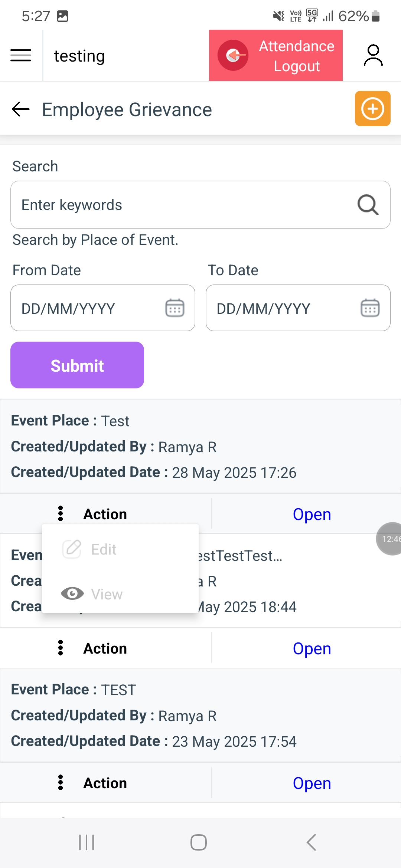Open the hamburger navigation menu

click(x=21, y=56)
